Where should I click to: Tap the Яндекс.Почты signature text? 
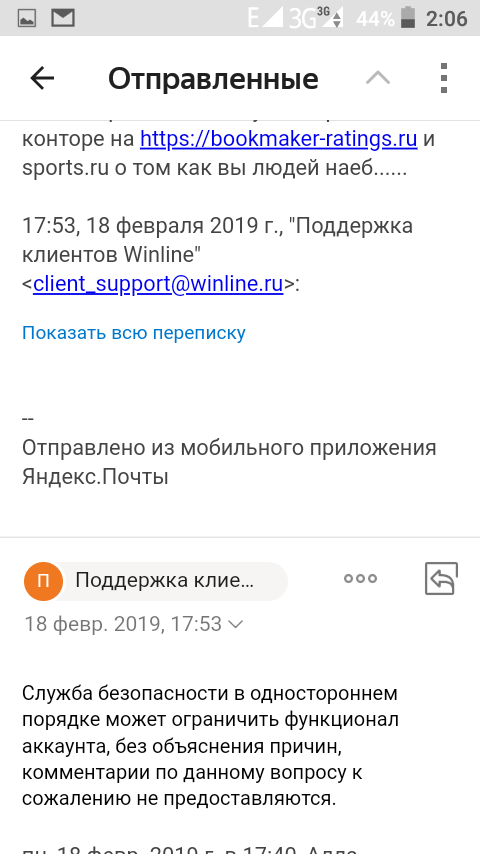pos(95,477)
